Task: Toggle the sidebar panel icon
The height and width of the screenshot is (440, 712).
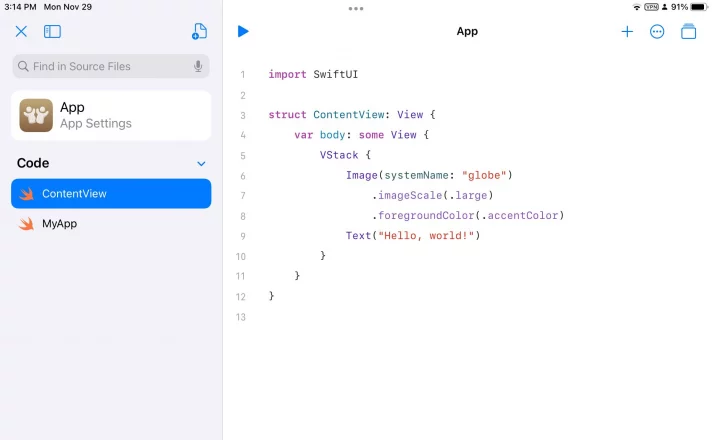Action: pos(52,31)
